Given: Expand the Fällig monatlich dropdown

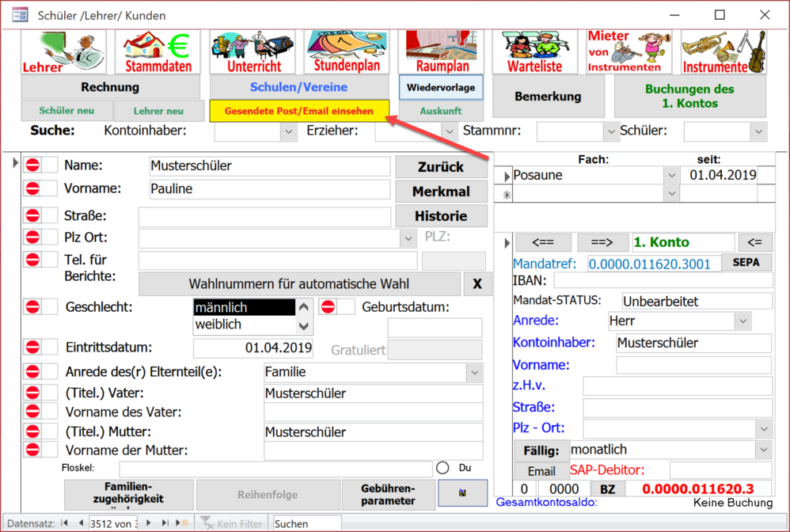Looking at the screenshot, I should pyautogui.click(x=763, y=450).
